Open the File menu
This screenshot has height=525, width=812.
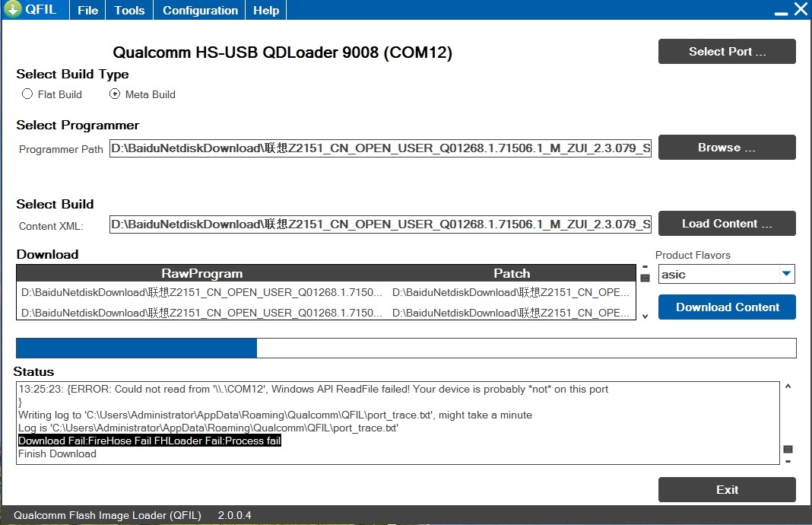click(x=87, y=10)
